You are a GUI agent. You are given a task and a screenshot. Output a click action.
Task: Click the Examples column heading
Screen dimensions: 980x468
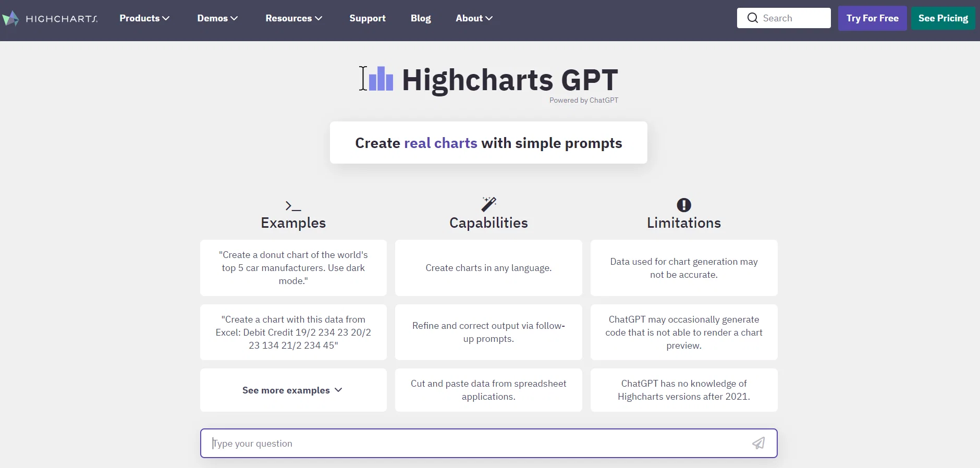293,223
